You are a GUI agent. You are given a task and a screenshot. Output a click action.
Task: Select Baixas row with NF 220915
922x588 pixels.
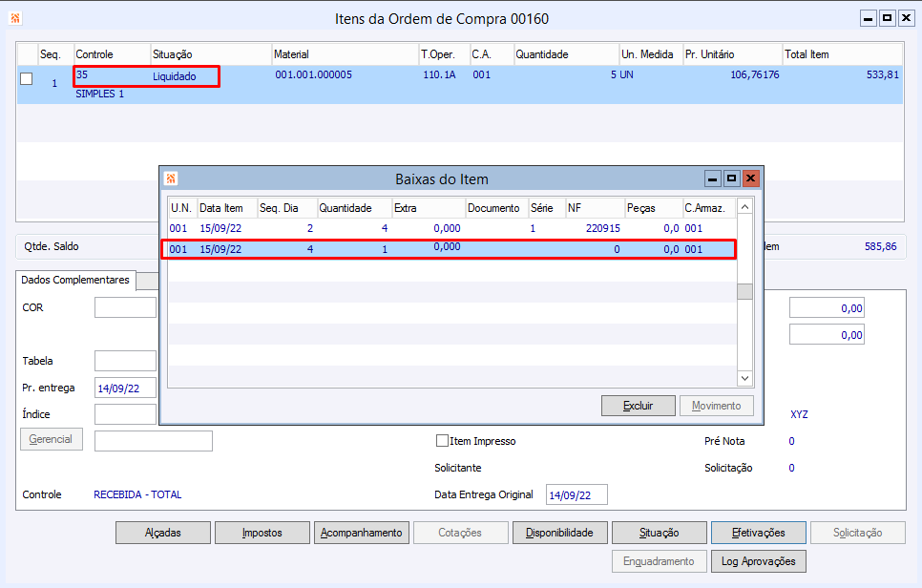tap(451, 228)
